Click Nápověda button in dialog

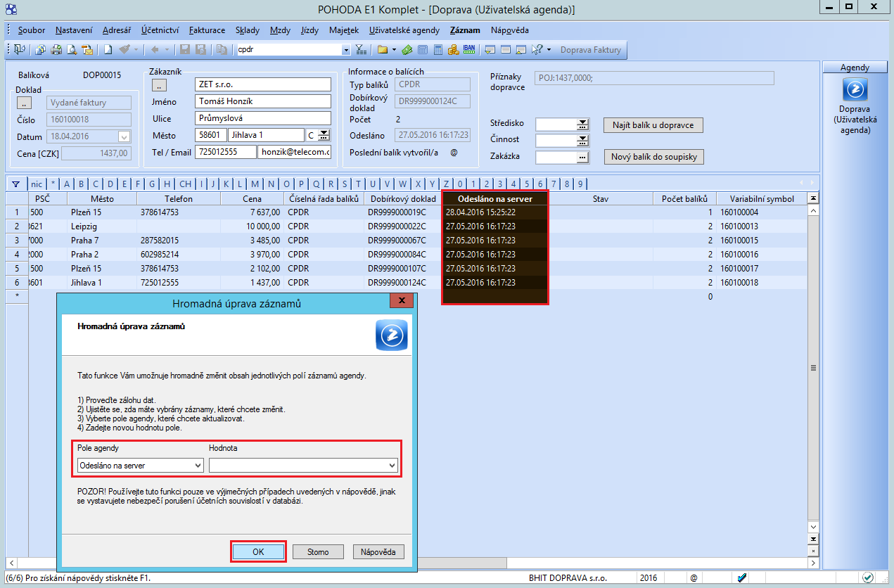point(378,552)
